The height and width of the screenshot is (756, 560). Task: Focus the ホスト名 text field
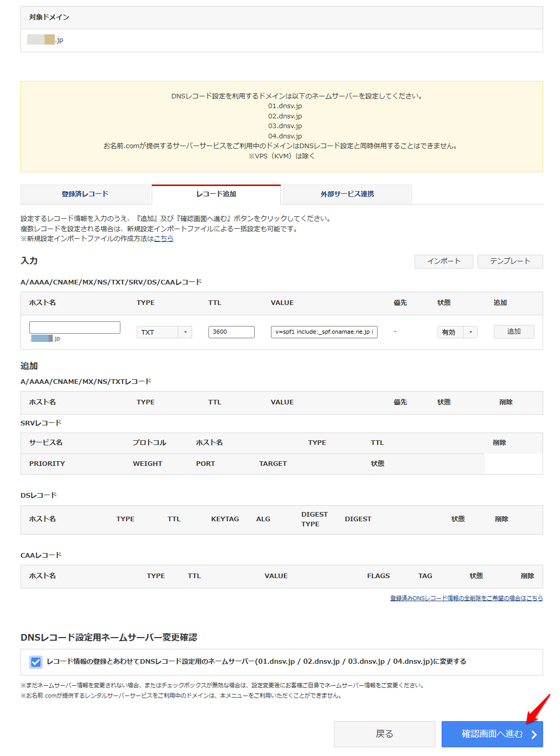(x=75, y=328)
